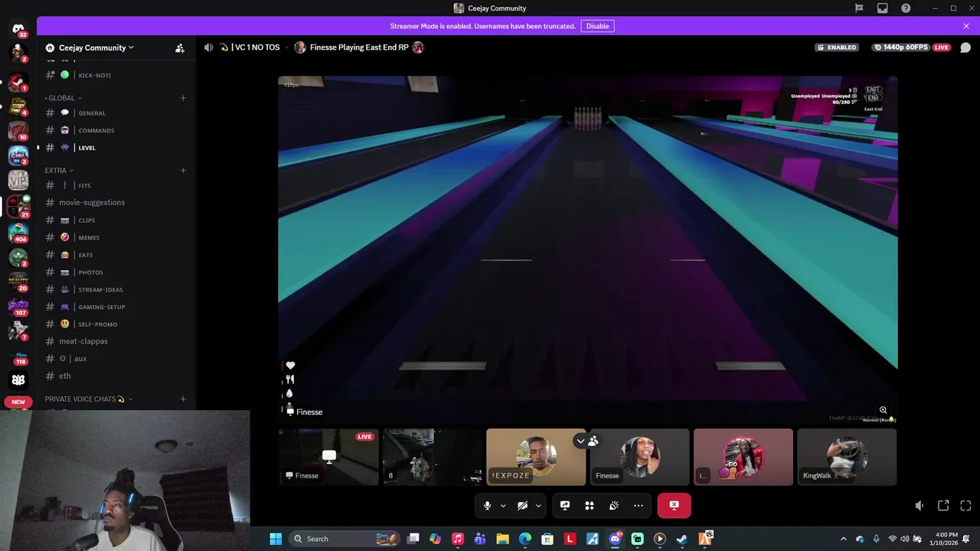Open the Windows Start menu
Image resolution: width=980 pixels, height=551 pixels.
click(276, 539)
